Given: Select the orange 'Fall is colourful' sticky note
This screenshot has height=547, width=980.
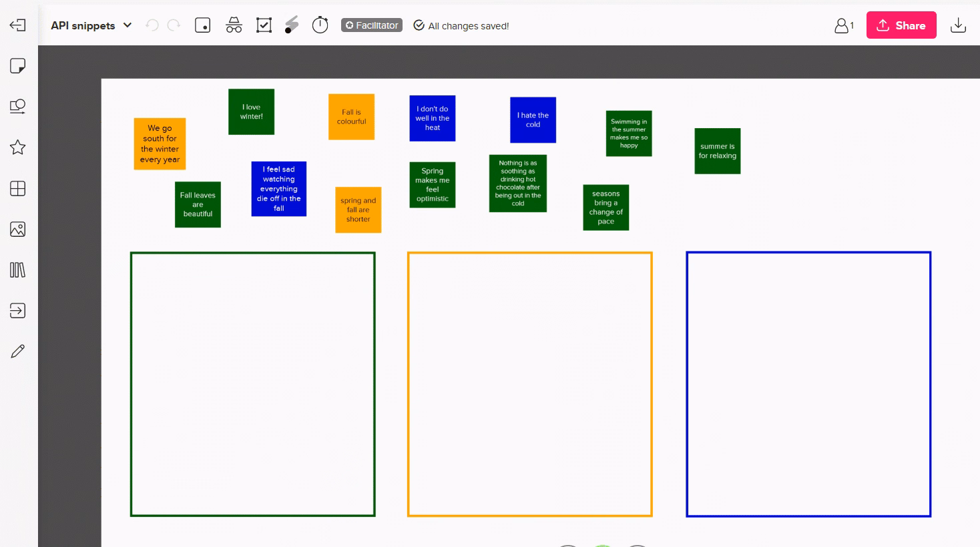Looking at the screenshot, I should [351, 117].
